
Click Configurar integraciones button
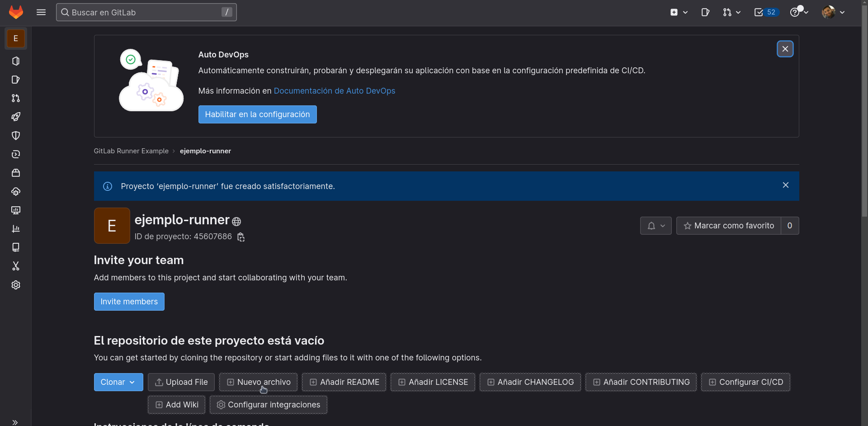tap(269, 405)
